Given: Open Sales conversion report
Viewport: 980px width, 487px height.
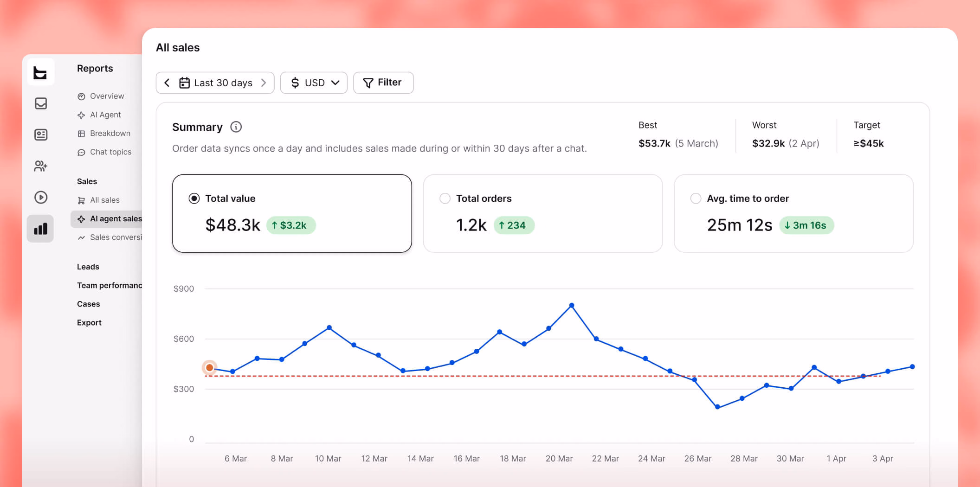Looking at the screenshot, I should tap(110, 237).
